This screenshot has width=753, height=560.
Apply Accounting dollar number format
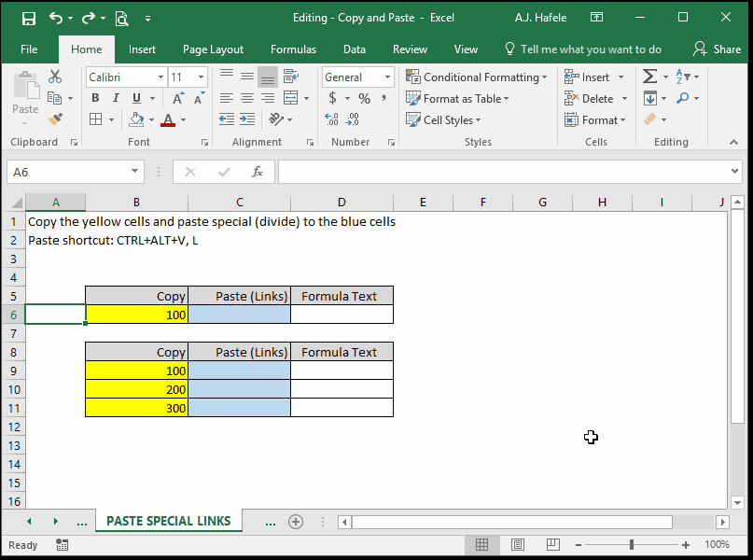point(332,98)
